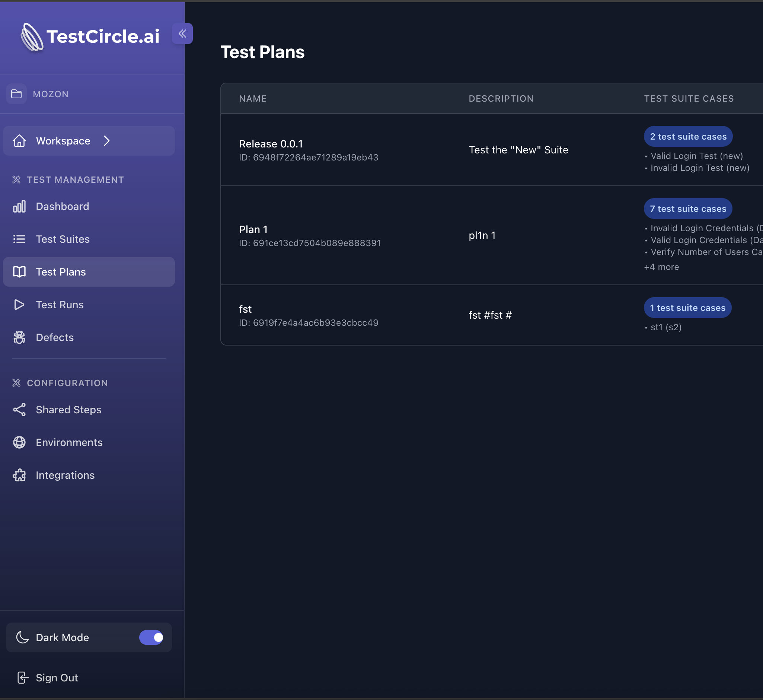Click the MOZON project folder icon
The height and width of the screenshot is (700, 763).
17,94
